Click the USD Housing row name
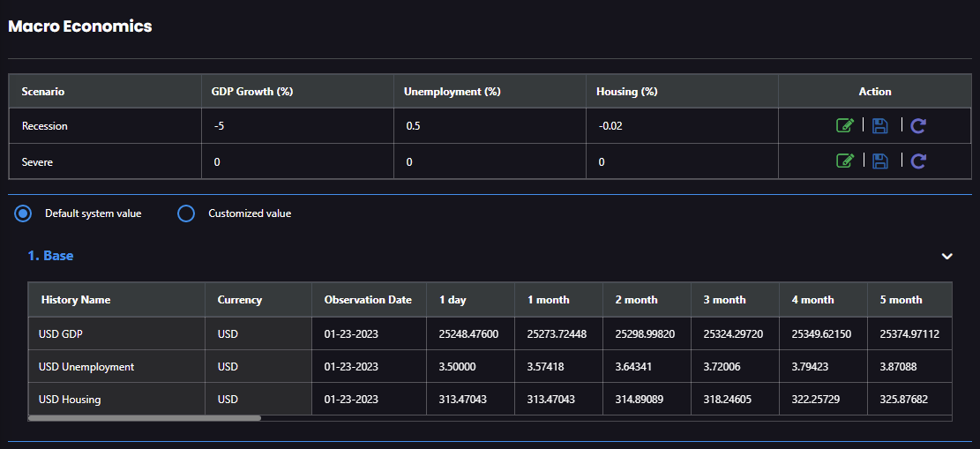The width and height of the screenshot is (980, 449). [70, 400]
